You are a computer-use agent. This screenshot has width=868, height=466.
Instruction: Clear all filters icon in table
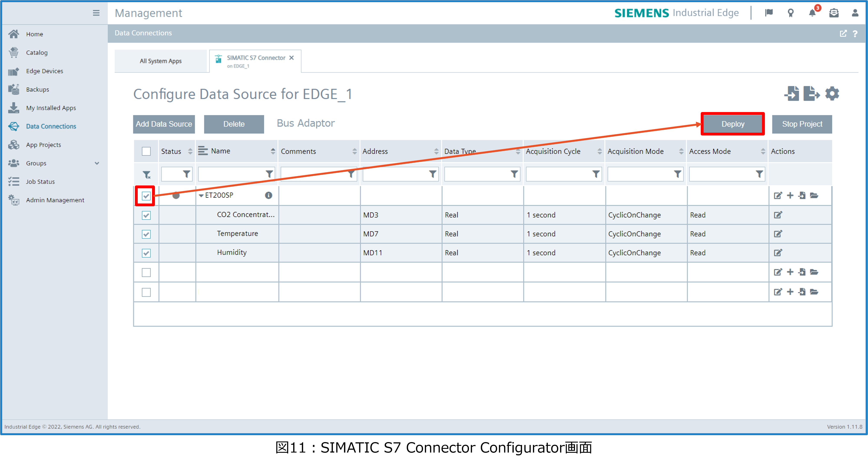pos(146,175)
